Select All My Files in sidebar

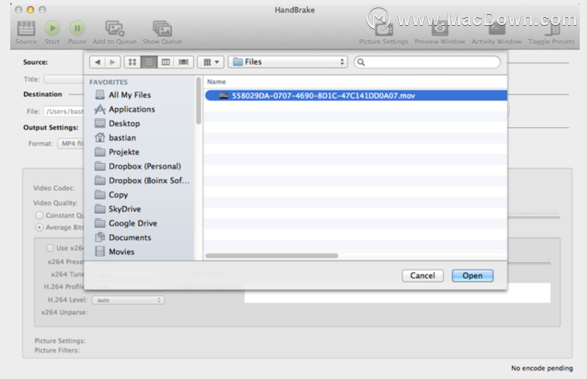130,95
